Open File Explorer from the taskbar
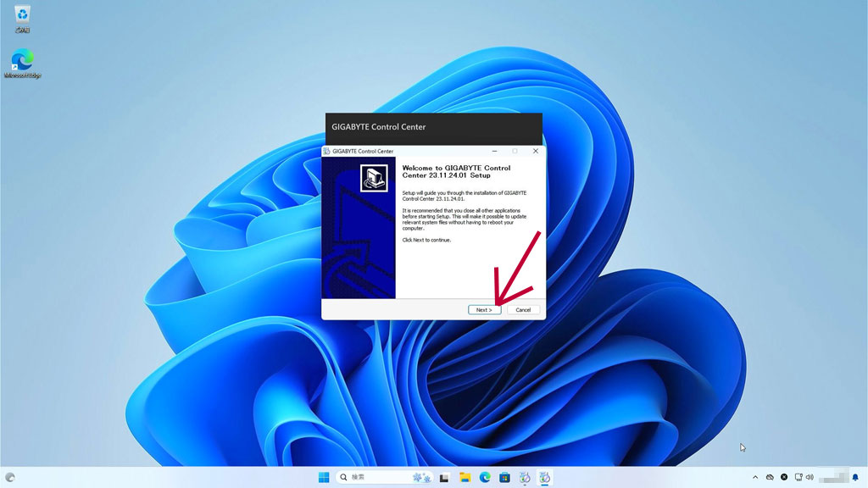Viewport: 868px width, 488px height. click(x=465, y=478)
